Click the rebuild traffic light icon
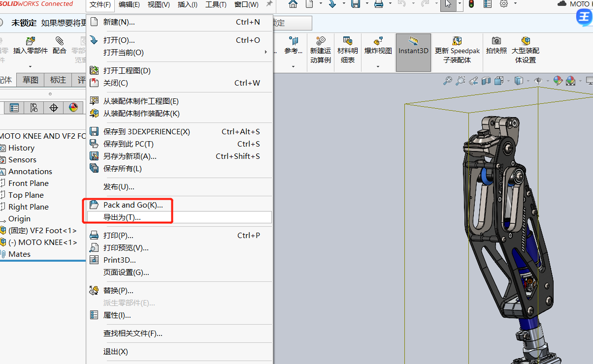 coord(471,4)
